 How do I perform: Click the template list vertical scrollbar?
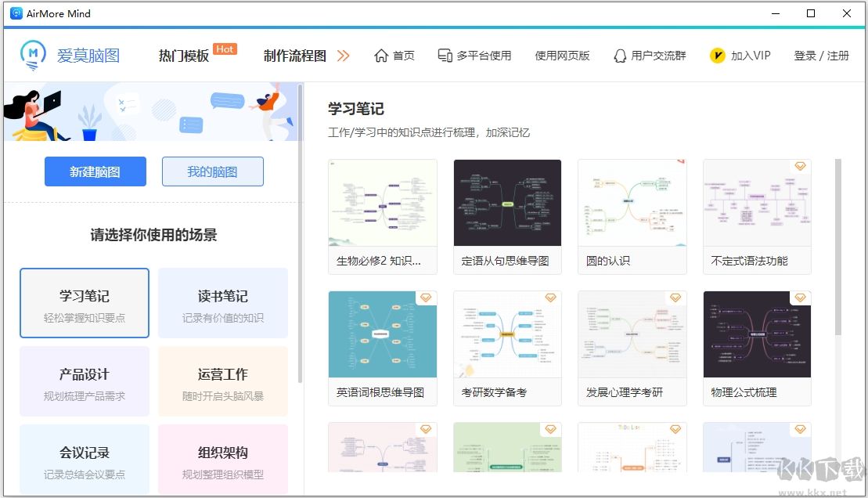(838, 247)
